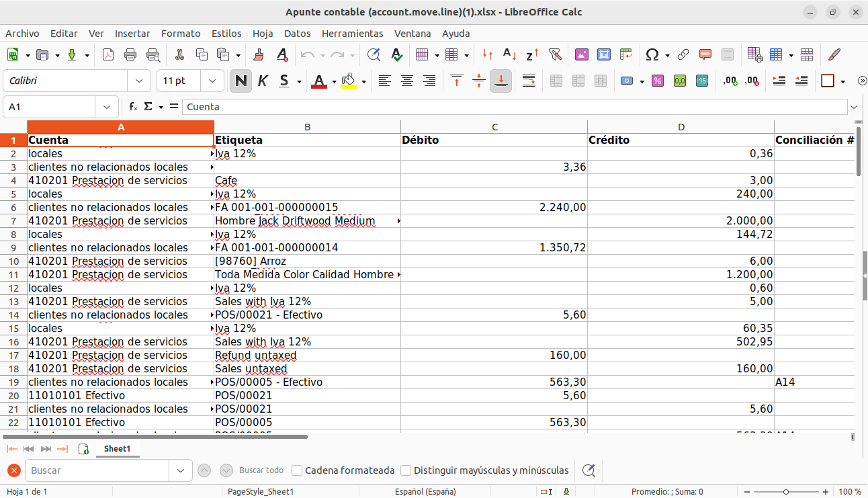
Task: Open font size dropdown
Action: 212,81
